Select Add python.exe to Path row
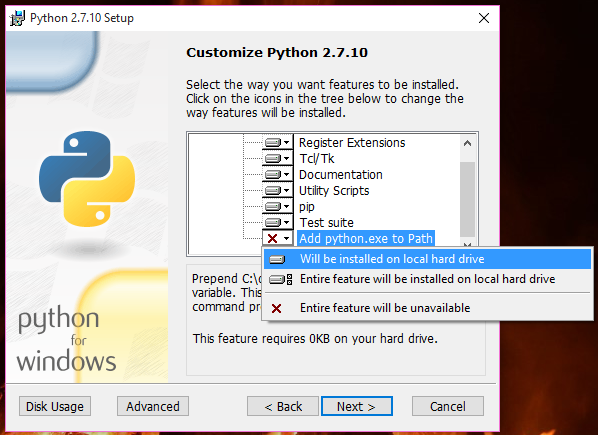Viewport: 598px width, 435px height. [x=366, y=239]
